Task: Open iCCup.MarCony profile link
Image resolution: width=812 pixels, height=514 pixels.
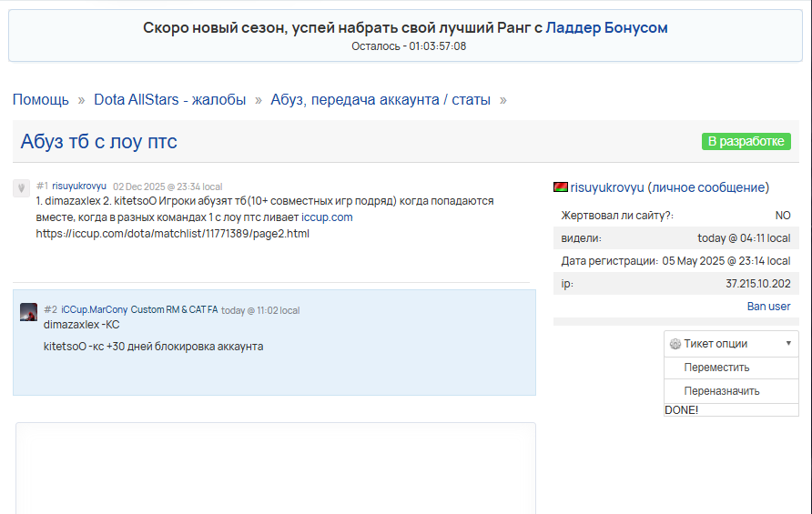Action: 95,309
